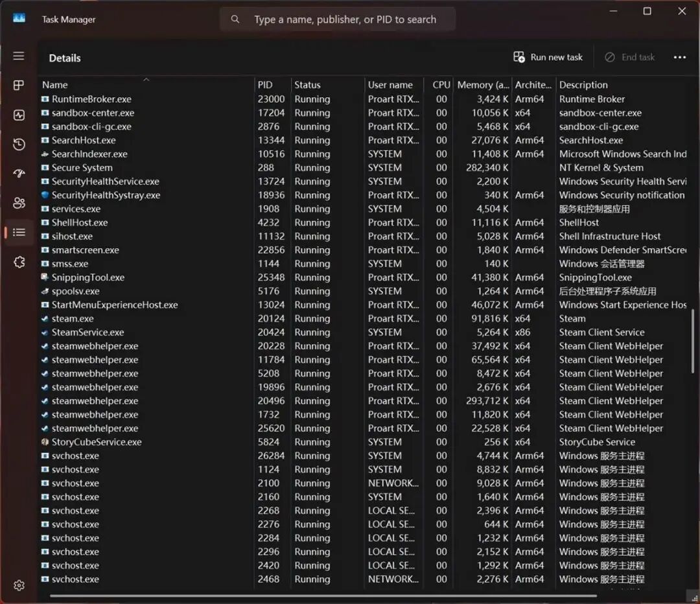
Task: Go to the Processes page icon
Action: click(x=19, y=86)
